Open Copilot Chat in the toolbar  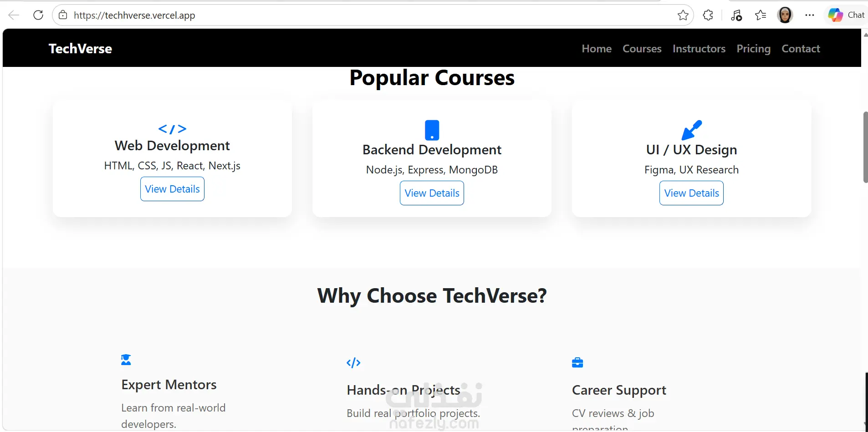846,15
